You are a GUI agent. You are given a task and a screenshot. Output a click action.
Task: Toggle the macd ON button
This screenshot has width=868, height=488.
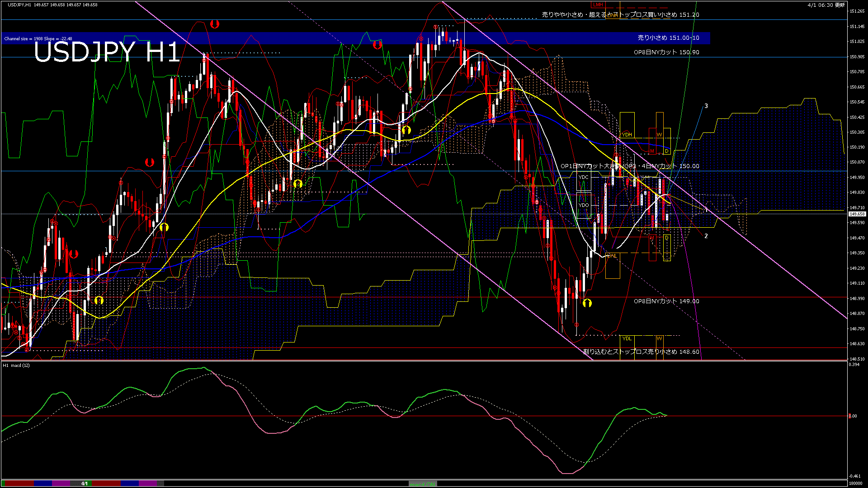[x=423, y=484]
